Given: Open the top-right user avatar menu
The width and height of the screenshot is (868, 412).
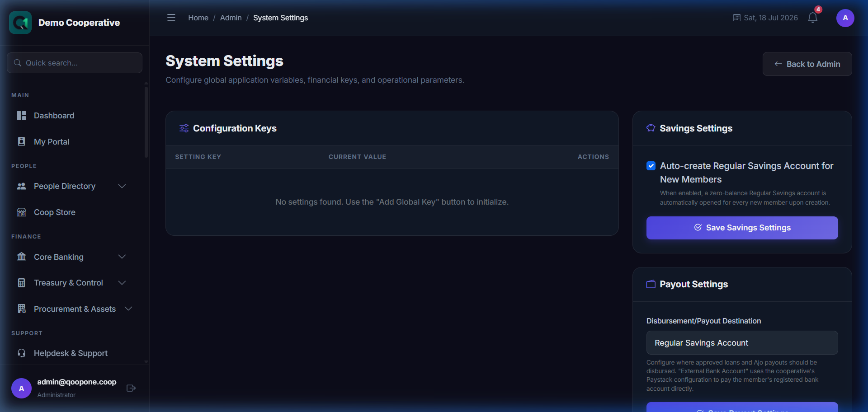Looking at the screenshot, I should [845, 18].
